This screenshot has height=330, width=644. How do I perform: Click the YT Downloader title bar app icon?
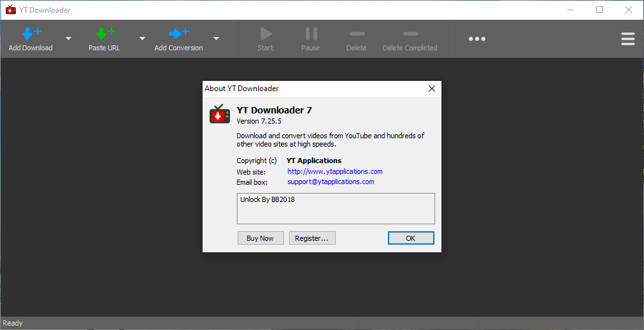click(x=11, y=10)
